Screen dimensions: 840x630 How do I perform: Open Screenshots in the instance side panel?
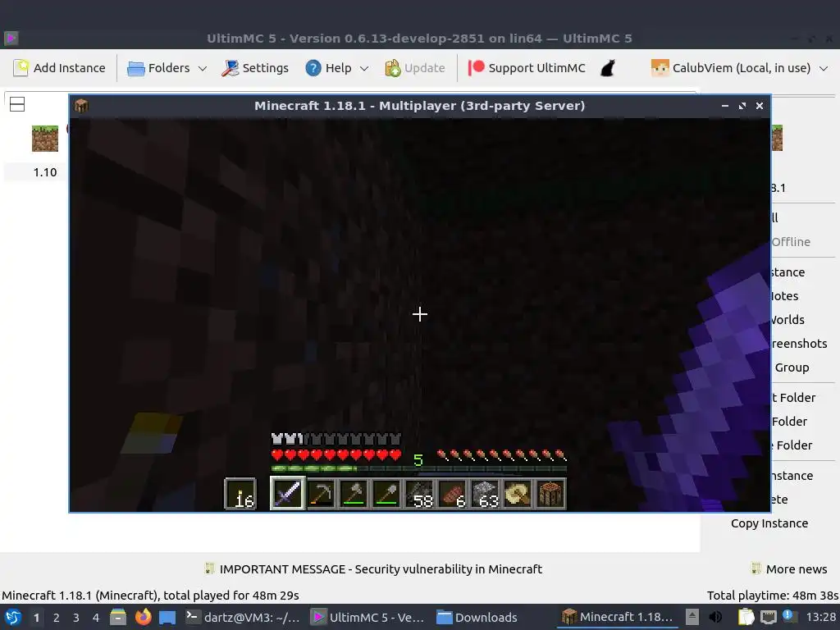pos(799,344)
